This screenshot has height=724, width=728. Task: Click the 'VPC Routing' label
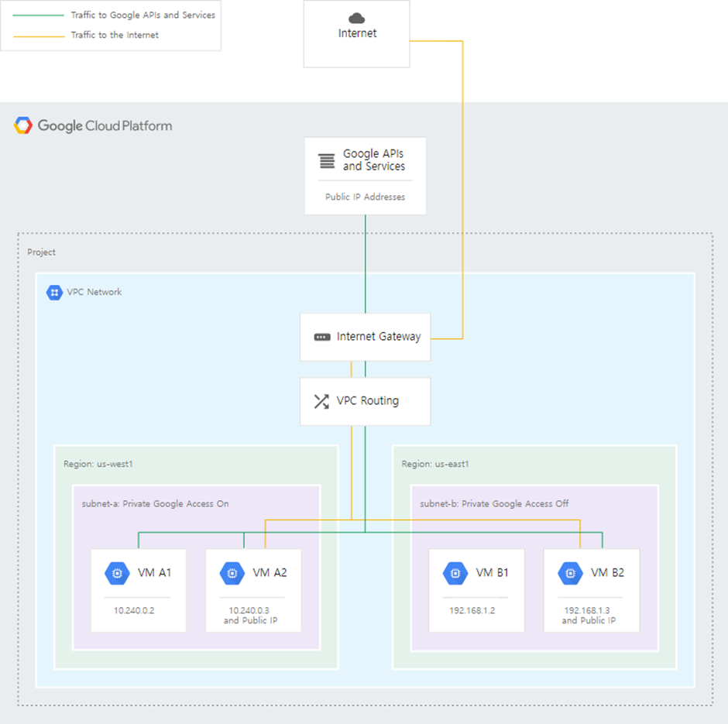[368, 400]
